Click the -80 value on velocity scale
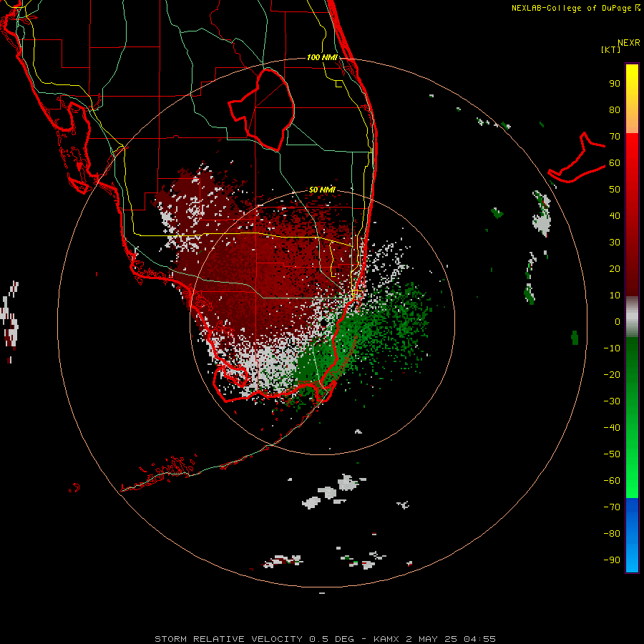The image size is (644, 644). [x=612, y=534]
